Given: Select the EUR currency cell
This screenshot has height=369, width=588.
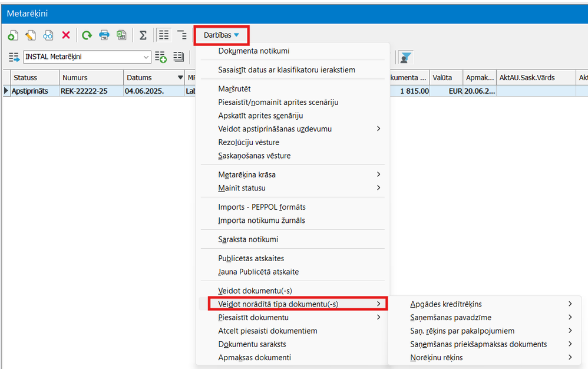Looking at the screenshot, I should (446, 91).
